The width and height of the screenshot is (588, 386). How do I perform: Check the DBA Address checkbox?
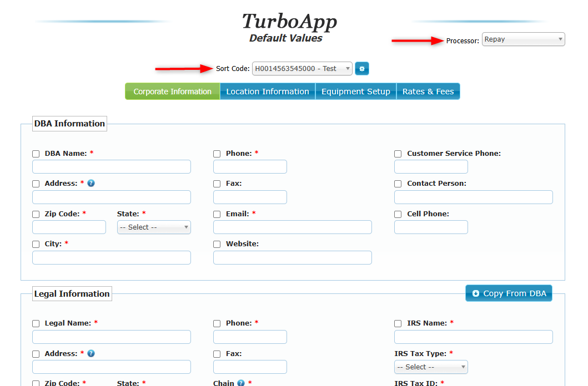[x=36, y=184]
